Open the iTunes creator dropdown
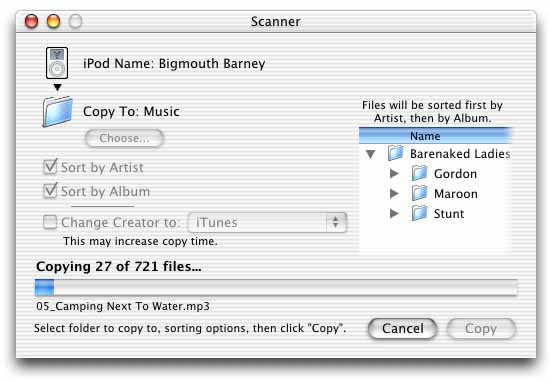This screenshot has width=550, height=382. (x=267, y=222)
